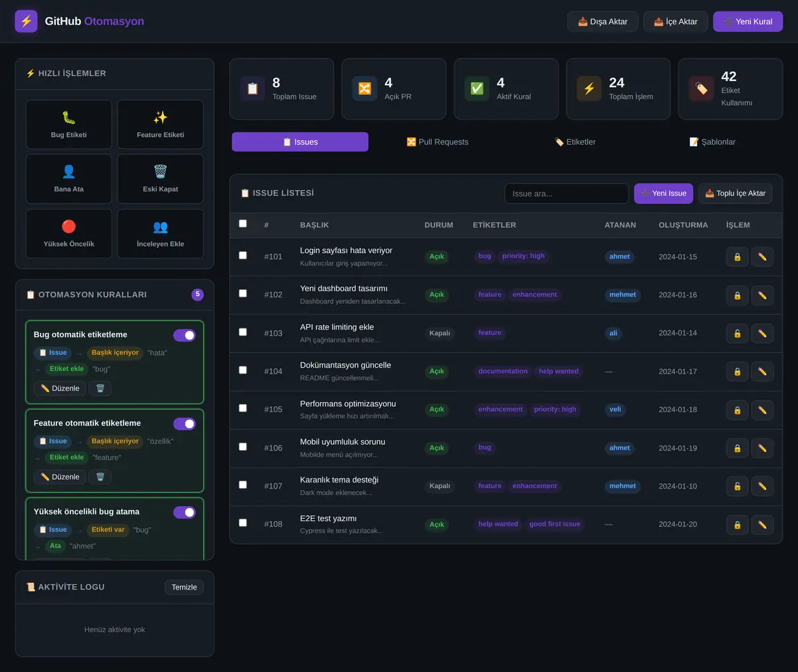Click the 'priority: high' label on #101
Screen dimensions: 798x672
523,256
